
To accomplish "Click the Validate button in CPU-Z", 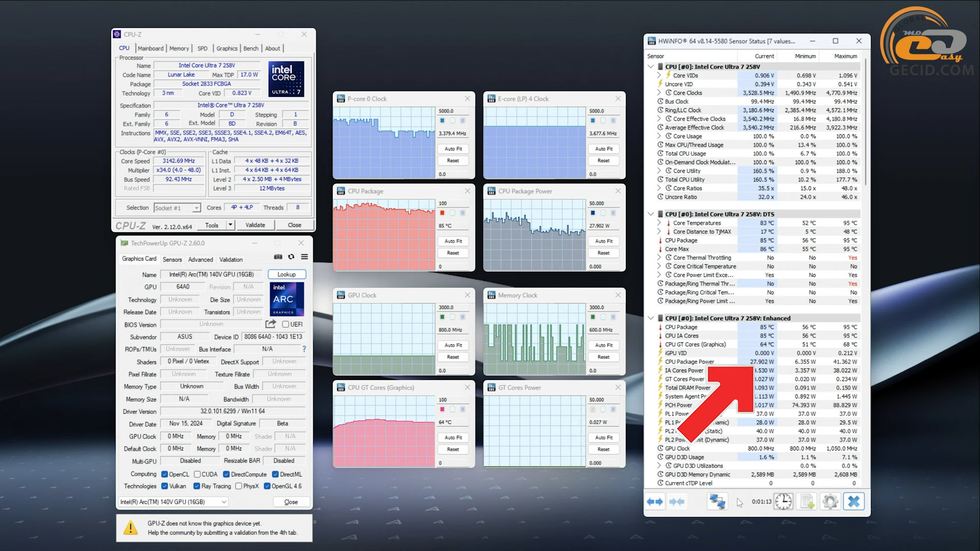I will pos(255,224).
